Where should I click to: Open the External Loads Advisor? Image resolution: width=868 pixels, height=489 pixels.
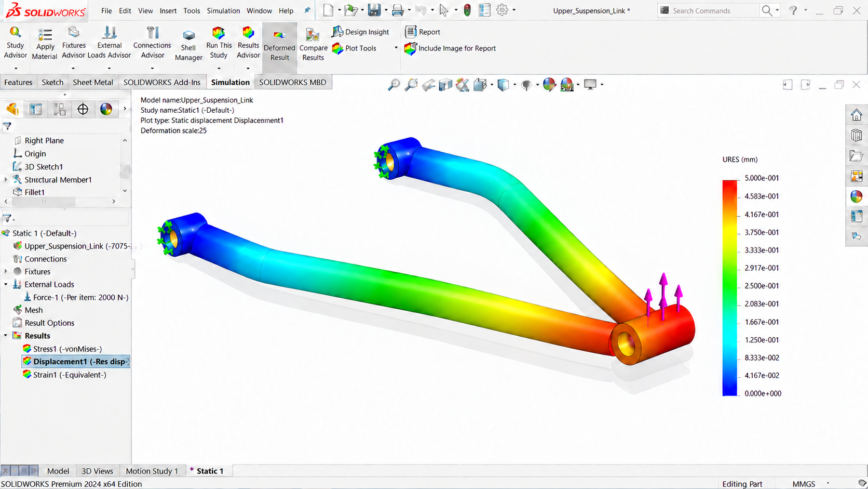(x=109, y=43)
